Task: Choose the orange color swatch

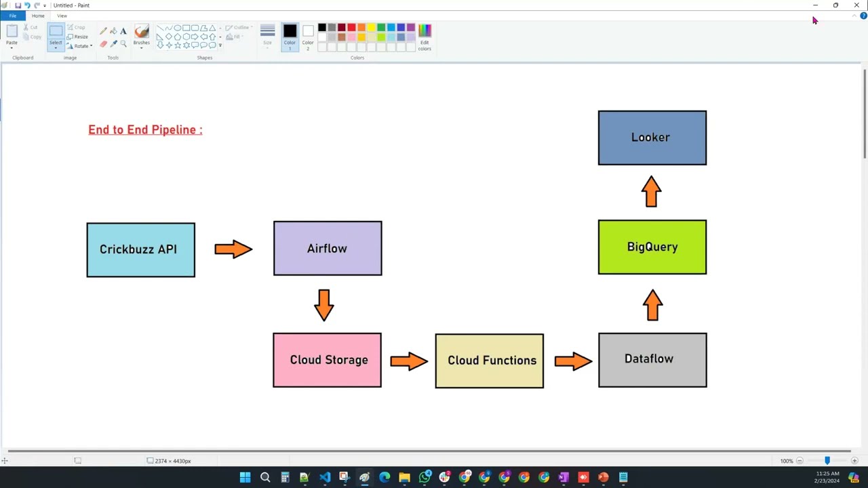Action: [x=361, y=28]
